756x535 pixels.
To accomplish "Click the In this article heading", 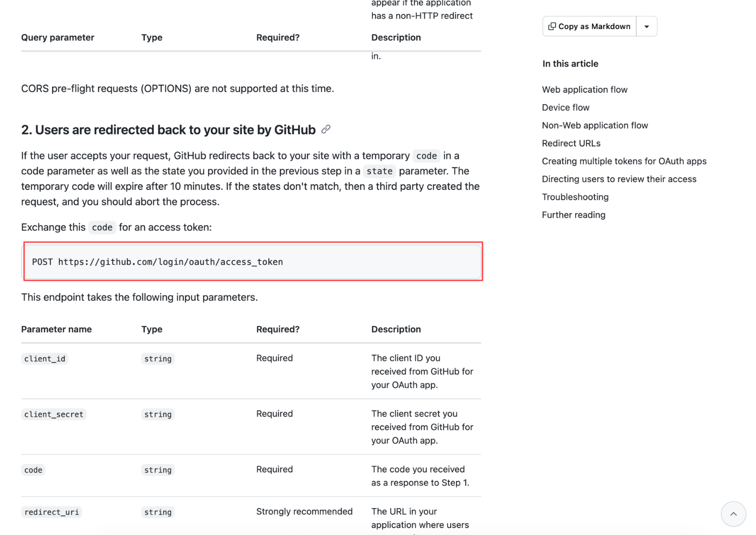I will tap(570, 64).
